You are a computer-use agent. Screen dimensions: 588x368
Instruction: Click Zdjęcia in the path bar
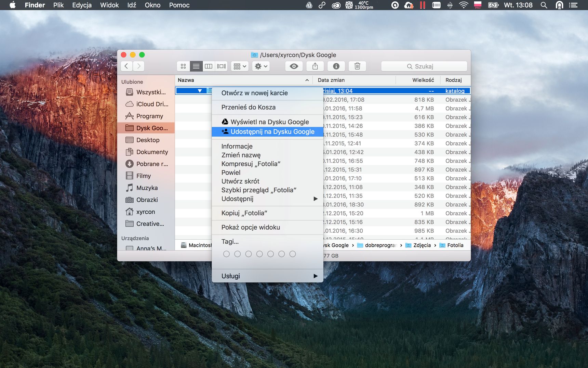click(x=418, y=245)
